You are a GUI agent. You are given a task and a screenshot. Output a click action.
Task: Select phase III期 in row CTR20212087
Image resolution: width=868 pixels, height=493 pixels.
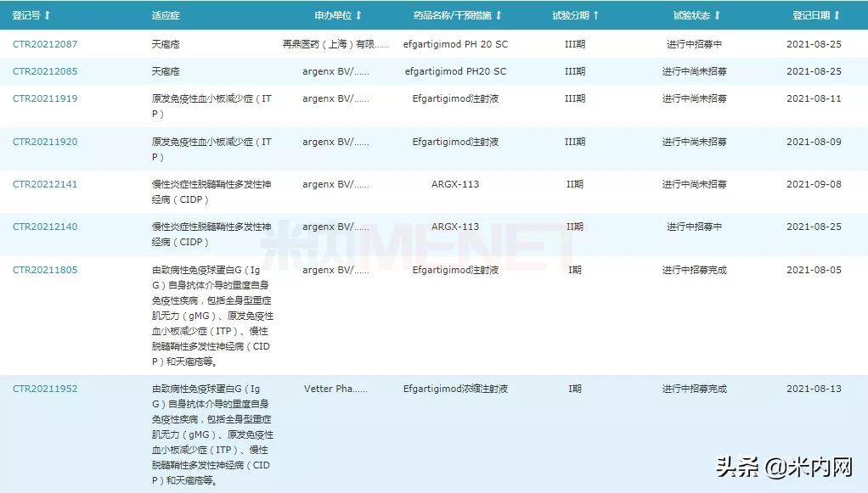click(575, 44)
